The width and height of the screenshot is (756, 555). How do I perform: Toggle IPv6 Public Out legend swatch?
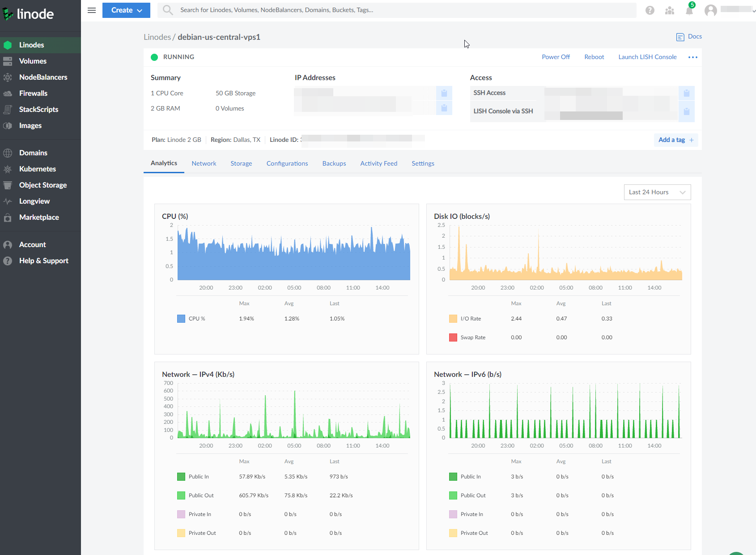coord(453,495)
